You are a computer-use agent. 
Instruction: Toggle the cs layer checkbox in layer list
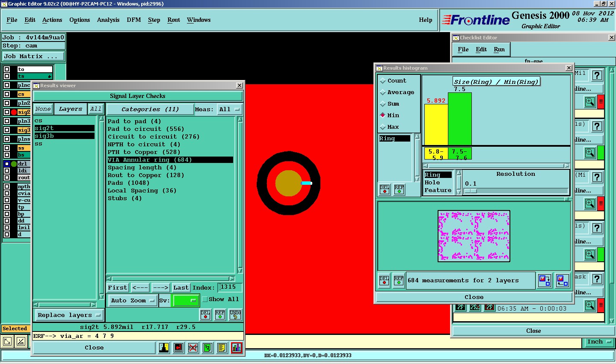click(x=7, y=94)
